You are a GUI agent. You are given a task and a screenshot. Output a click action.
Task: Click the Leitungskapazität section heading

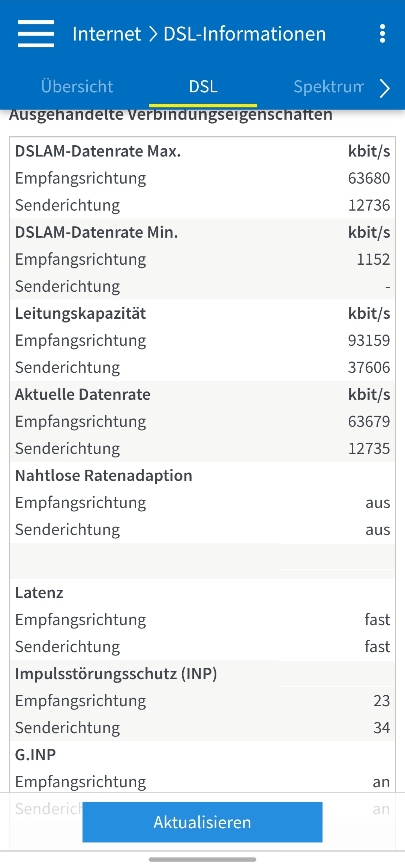[80, 313]
